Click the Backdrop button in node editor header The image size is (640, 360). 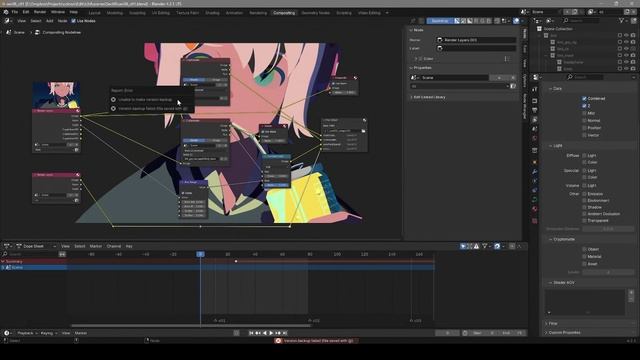(x=439, y=21)
